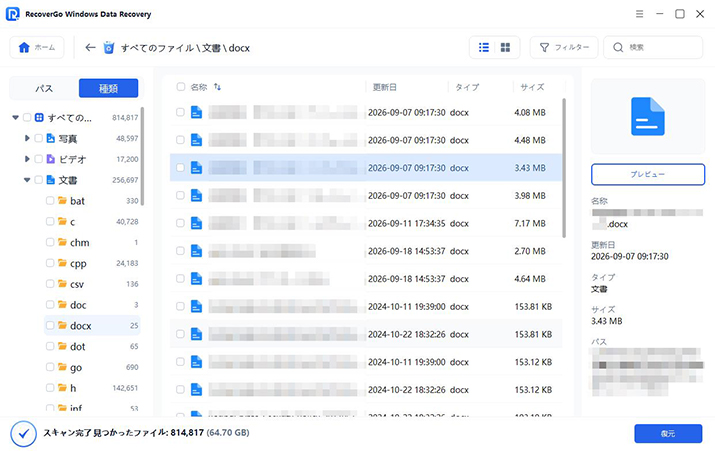Check the ビデオ category checkbox

tap(38, 159)
